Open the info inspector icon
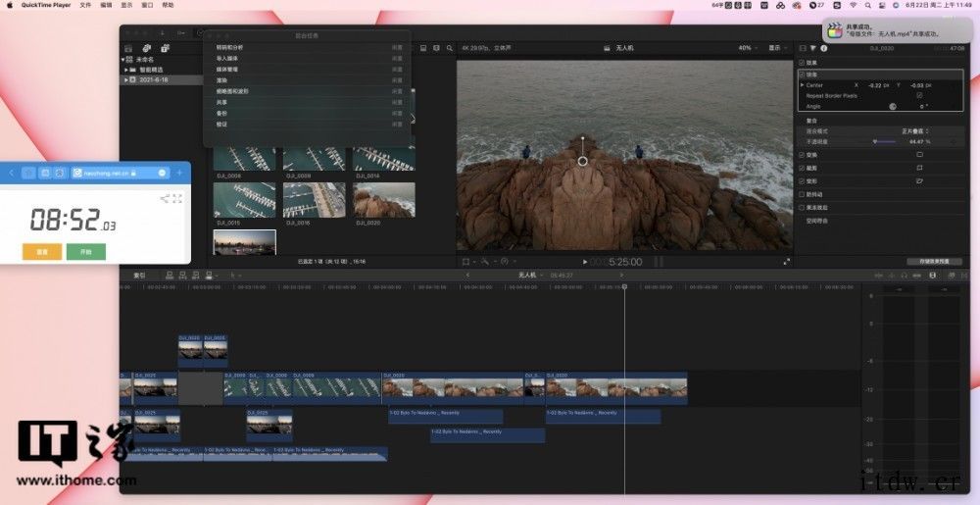This screenshot has width=980, height=505. click(824, 48)
